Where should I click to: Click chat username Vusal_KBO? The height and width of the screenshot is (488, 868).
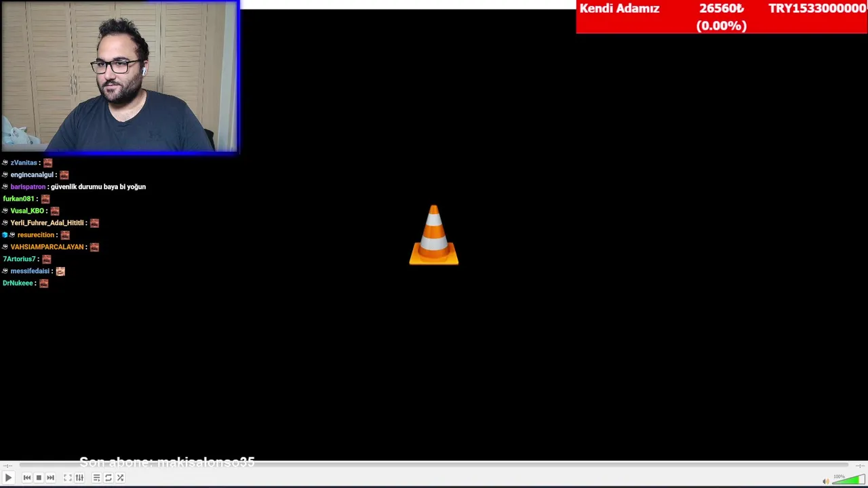(x=27, y=211)
